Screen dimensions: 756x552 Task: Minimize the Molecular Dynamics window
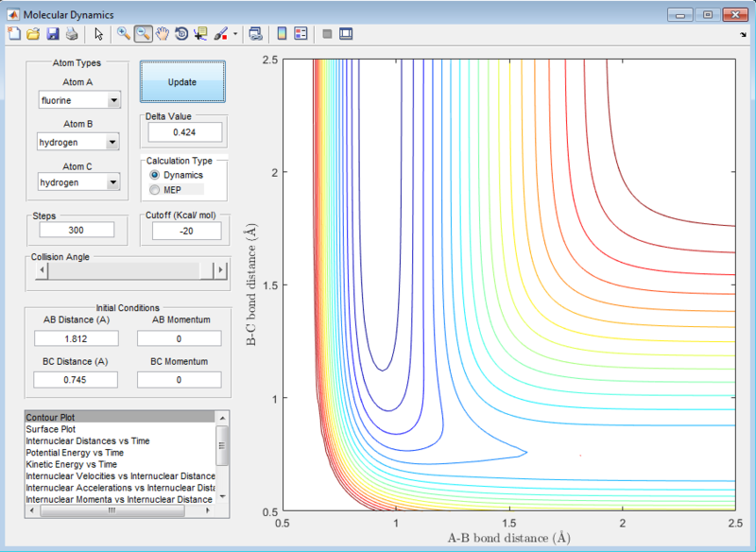680,15
